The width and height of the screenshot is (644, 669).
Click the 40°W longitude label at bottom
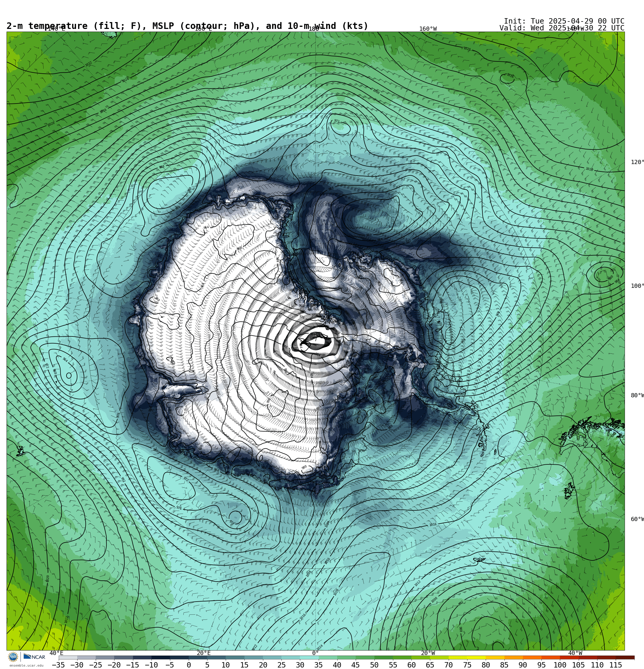(575, 653)
